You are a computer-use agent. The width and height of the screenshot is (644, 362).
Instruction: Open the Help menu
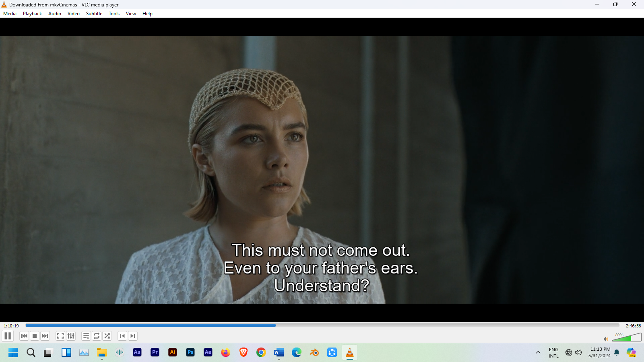(147, 14)
